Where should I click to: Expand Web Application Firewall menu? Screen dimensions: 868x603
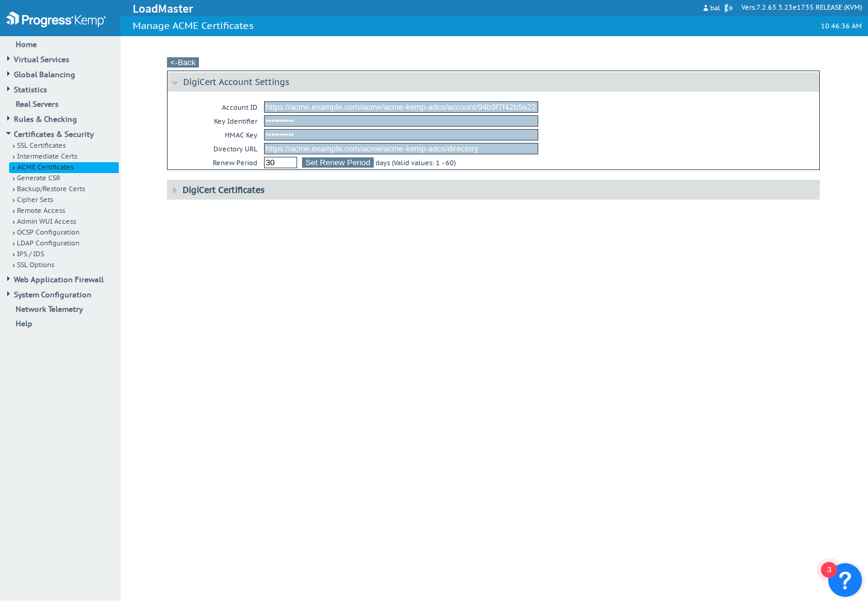point(58,280)
